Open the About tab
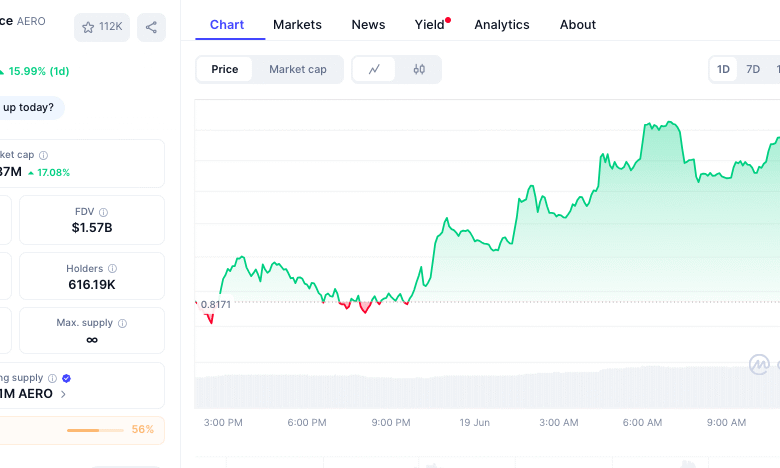The image size is (780, 468). click(x=578, y=24)
